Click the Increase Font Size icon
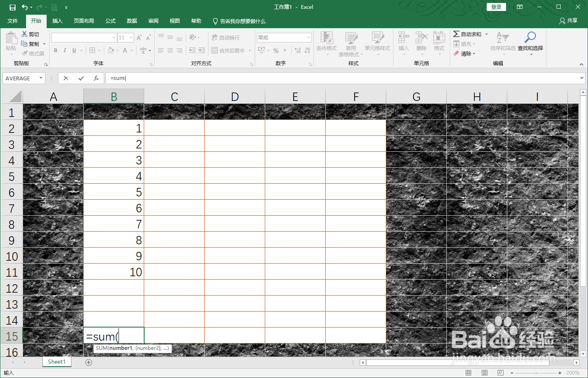 click(139, 37)
